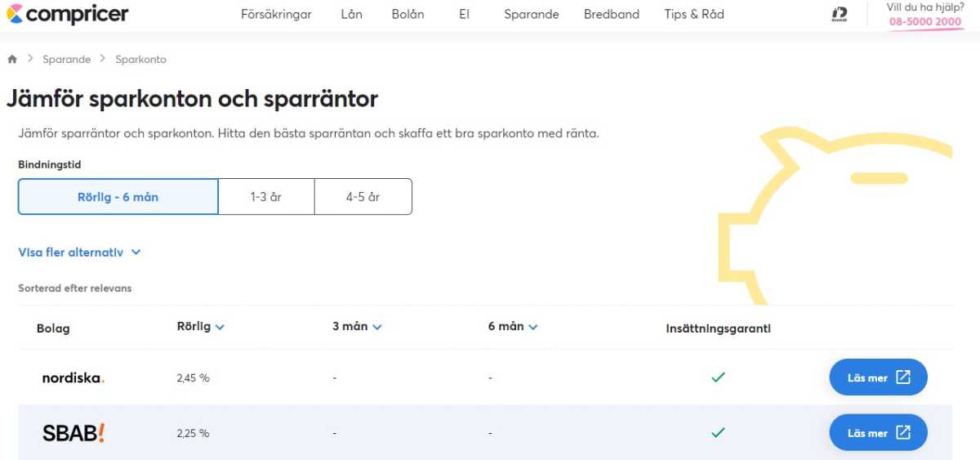Select the 1-3 år binding period

point(265,197)
